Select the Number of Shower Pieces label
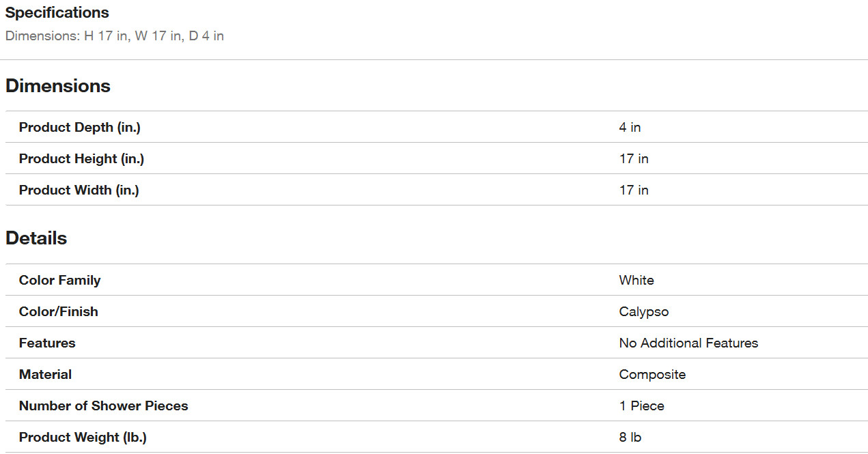Screen dimensions: 868x454 103,406
